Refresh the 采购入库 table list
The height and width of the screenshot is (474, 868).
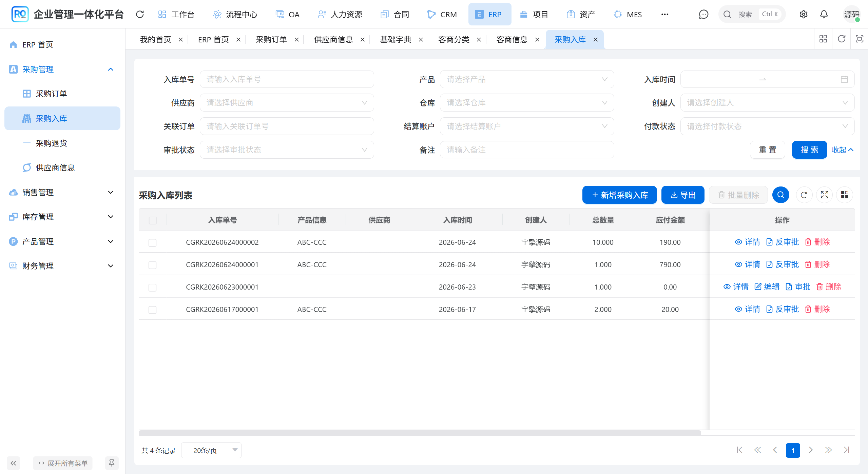804,195
